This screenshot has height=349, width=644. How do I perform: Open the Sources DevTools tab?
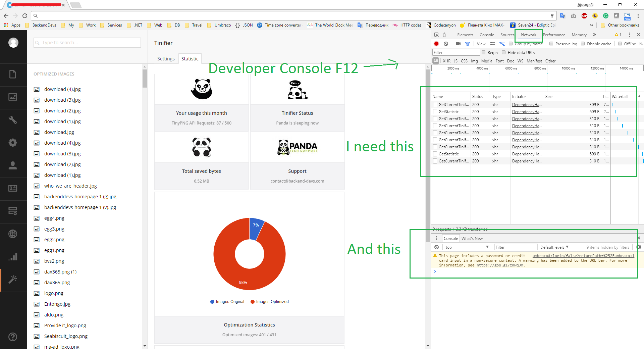(x=507, y=35)
